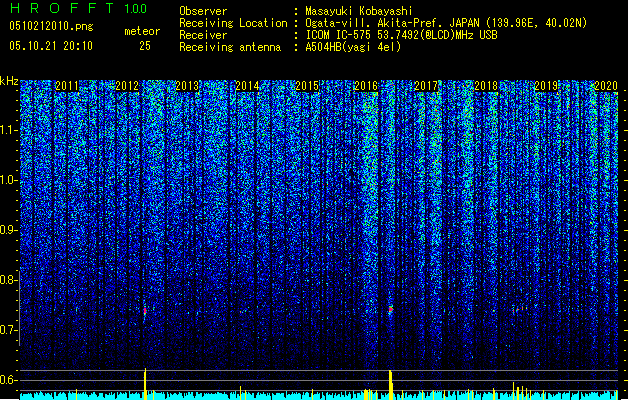Screen dimensions: 629x400
Task: Click the 2011 time marker
Action: tap(67, 86)
